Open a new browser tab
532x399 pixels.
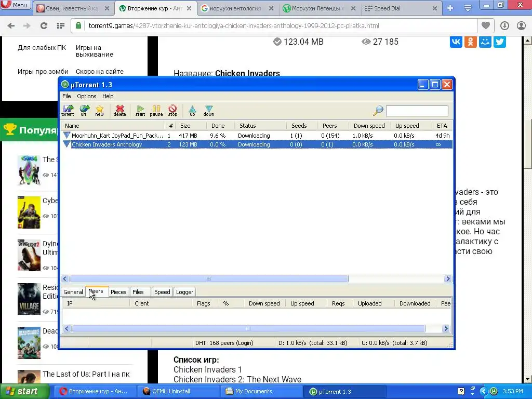[450, 8]
